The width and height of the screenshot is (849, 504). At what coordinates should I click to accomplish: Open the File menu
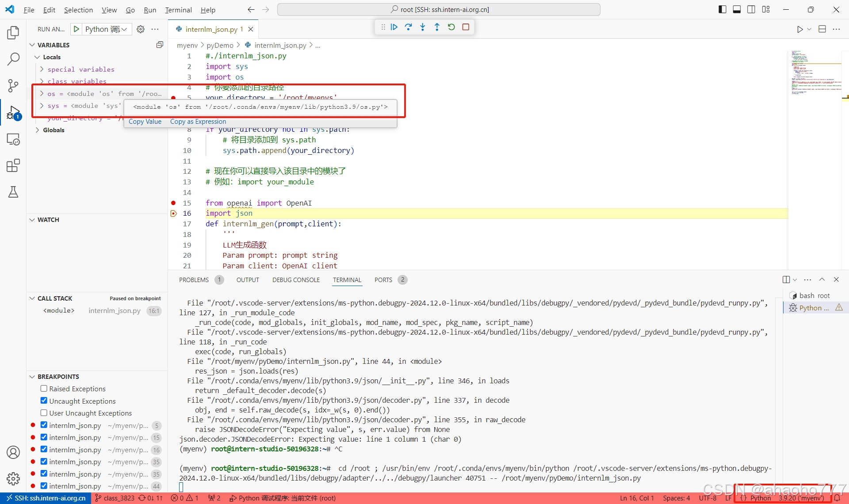pos(29,10)
